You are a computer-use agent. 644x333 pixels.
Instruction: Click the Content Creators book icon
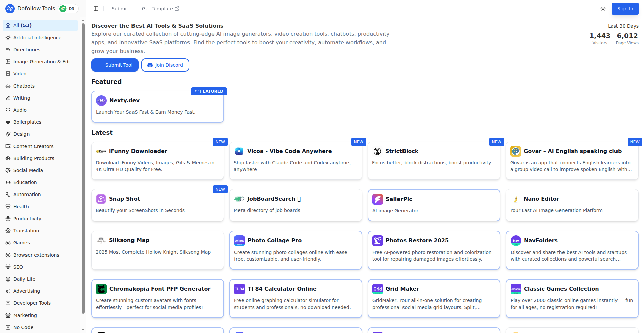point(8,146)
